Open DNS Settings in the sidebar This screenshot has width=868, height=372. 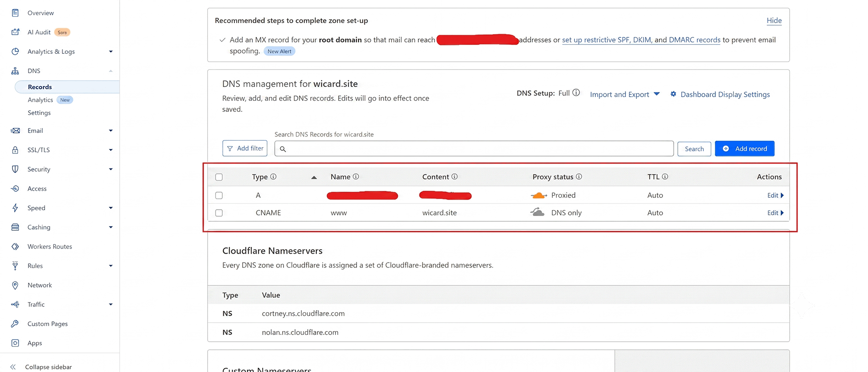click(x=39, y=113)
